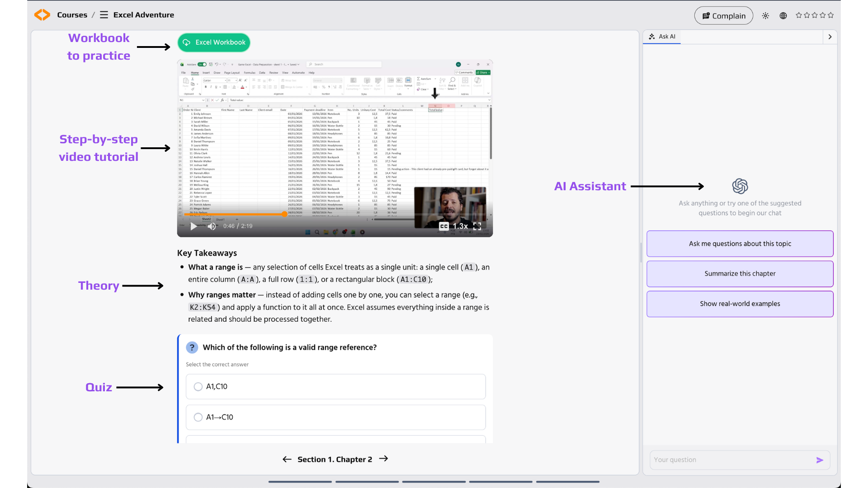Toggle the light/dark theme sun icon
The width and height of the screenshot is (868, 488).
click(765, 16)
